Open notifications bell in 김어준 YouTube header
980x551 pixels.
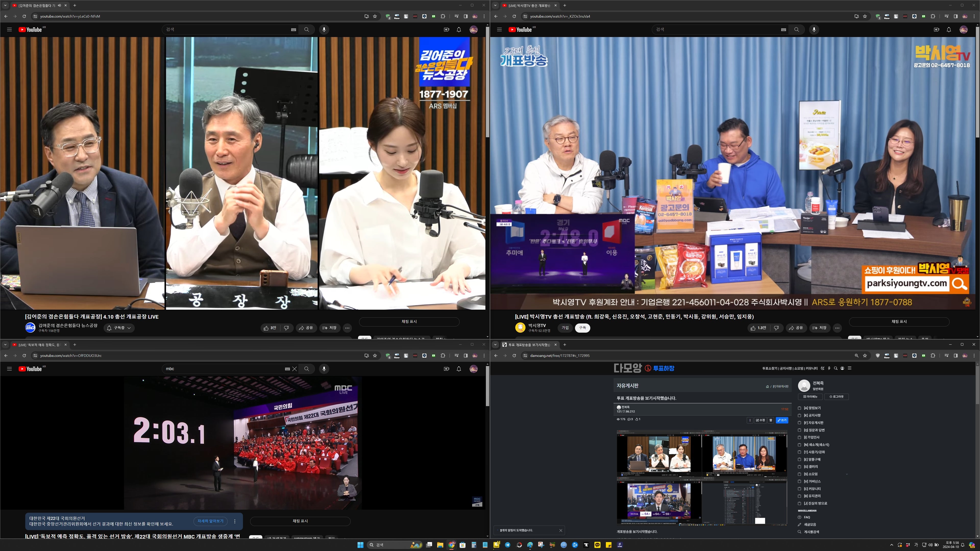click(459, 30)
